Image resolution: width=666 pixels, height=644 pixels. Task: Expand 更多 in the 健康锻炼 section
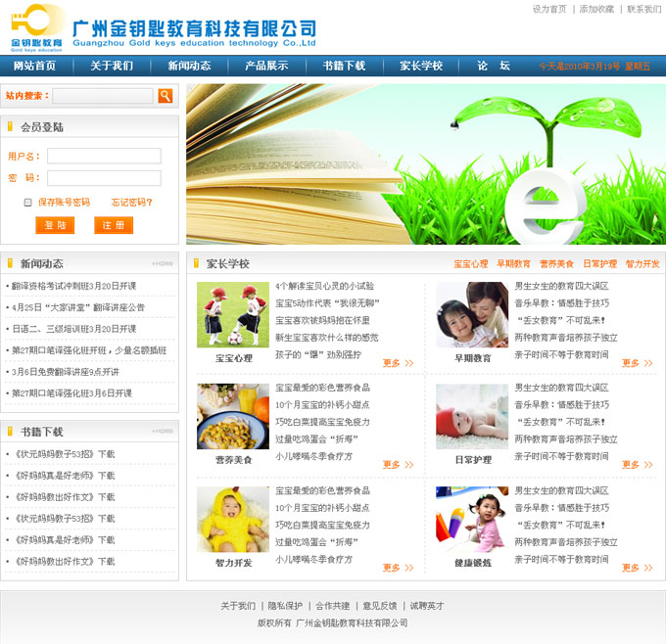637,568
